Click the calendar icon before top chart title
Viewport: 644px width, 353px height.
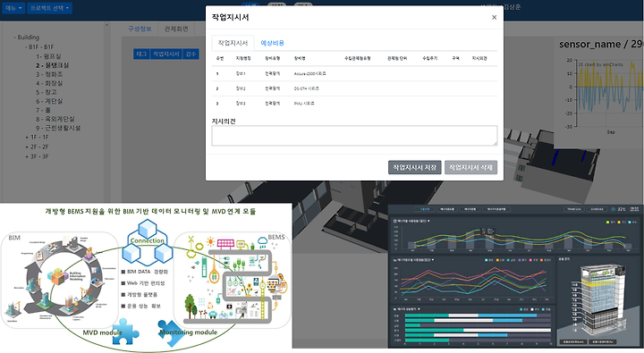click(395, 222)
